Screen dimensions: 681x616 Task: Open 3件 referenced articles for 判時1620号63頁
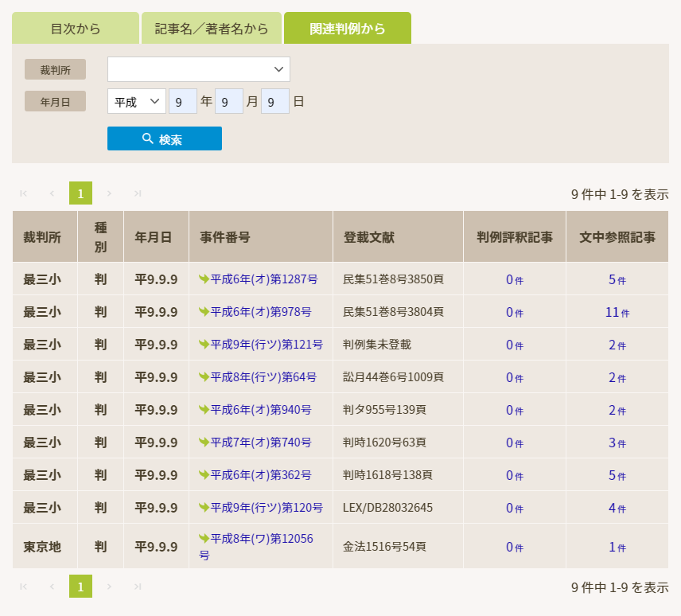[617, 443]
